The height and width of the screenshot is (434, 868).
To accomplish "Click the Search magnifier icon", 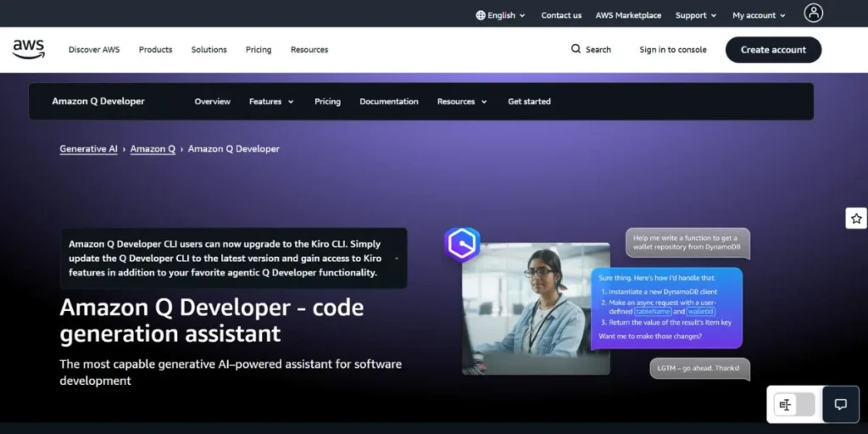I will (576, 48).
